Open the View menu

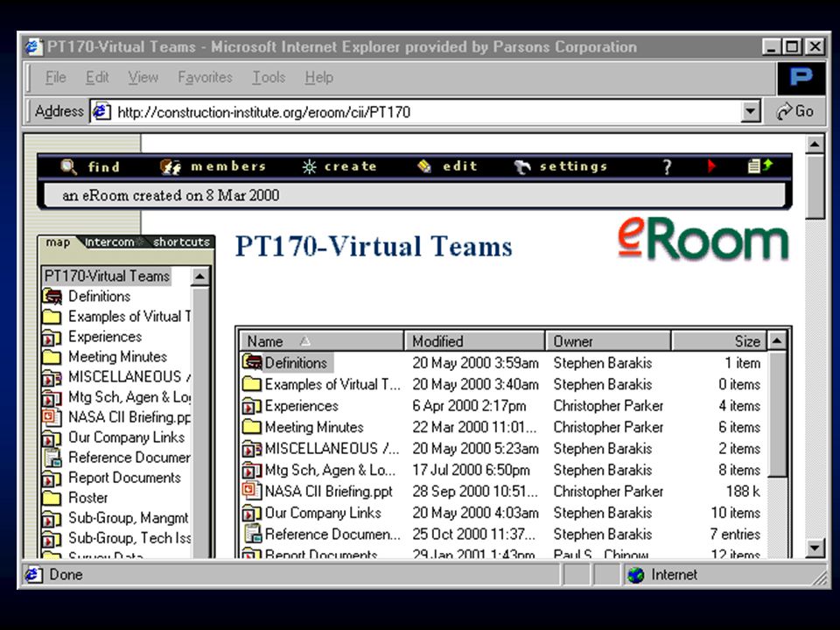[143, 77]
